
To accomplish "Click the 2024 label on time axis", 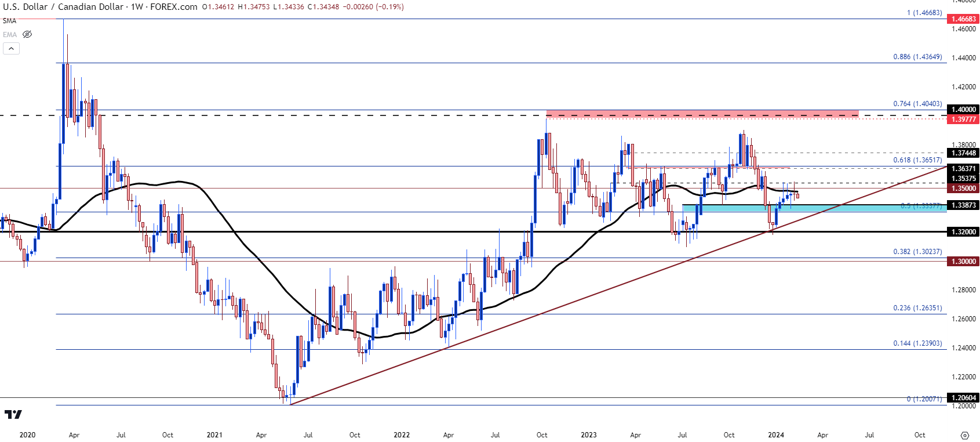I will tap(776, 435).
